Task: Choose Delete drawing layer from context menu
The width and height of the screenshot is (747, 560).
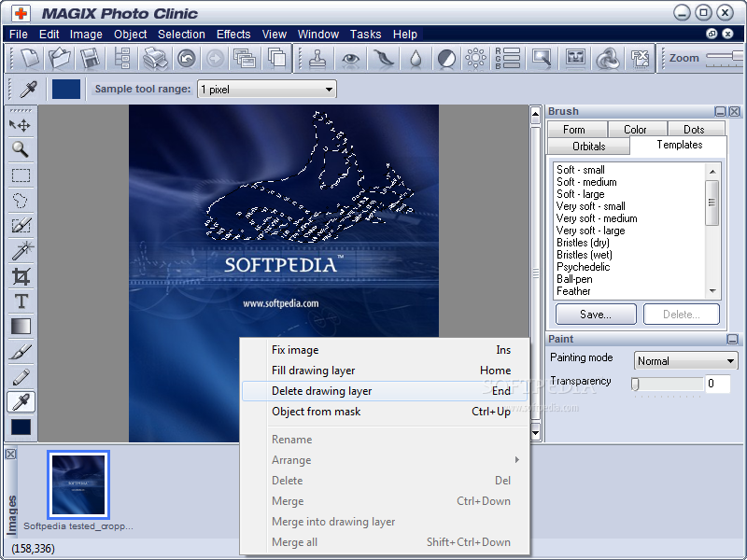Action: pyautogui.click(x=385, y=391)
